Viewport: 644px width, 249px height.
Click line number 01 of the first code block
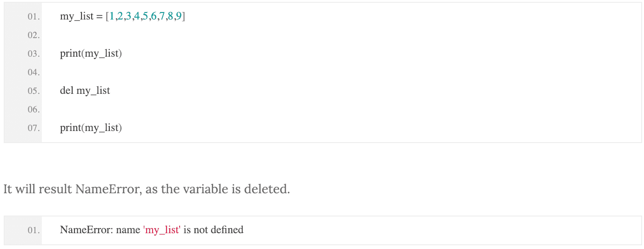coord(34,17)
